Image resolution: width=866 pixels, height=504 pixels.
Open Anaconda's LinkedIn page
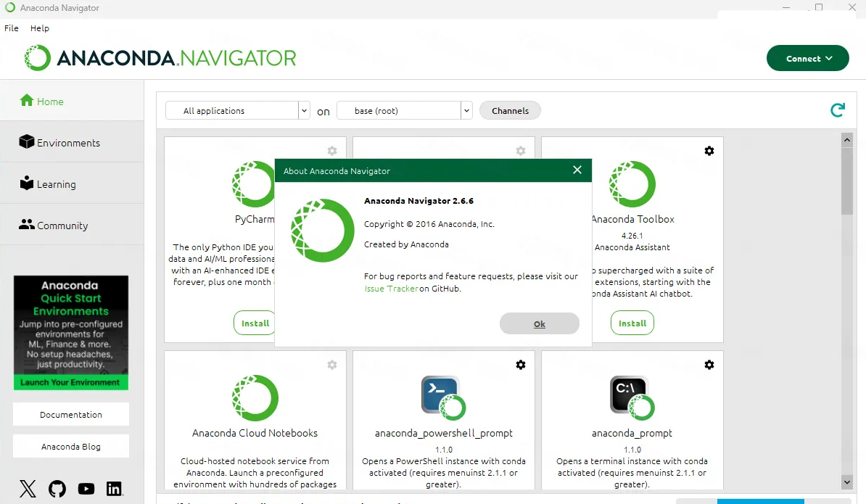(115, 489)
